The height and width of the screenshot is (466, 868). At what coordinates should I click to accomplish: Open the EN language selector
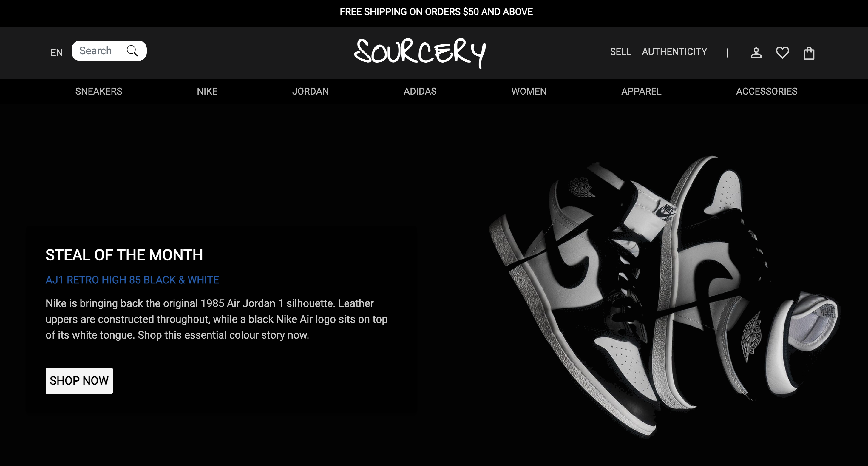(x=57, y=52)
